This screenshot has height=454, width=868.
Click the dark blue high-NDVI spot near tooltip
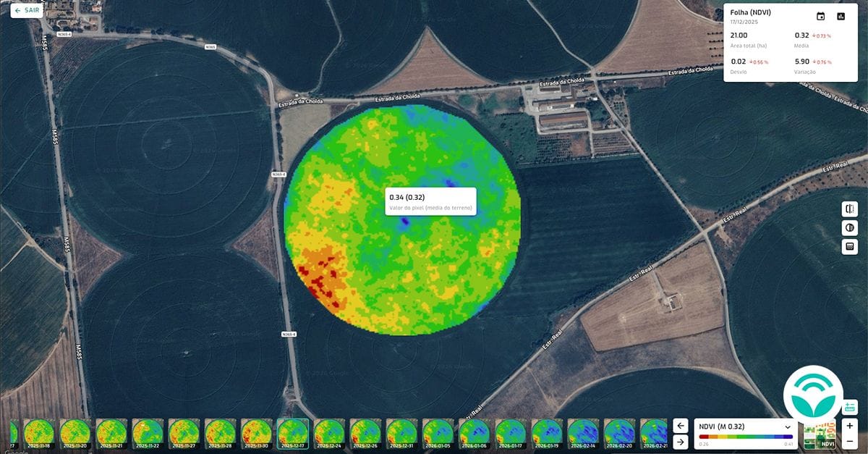pyautogui.click(x=405, y=220)
